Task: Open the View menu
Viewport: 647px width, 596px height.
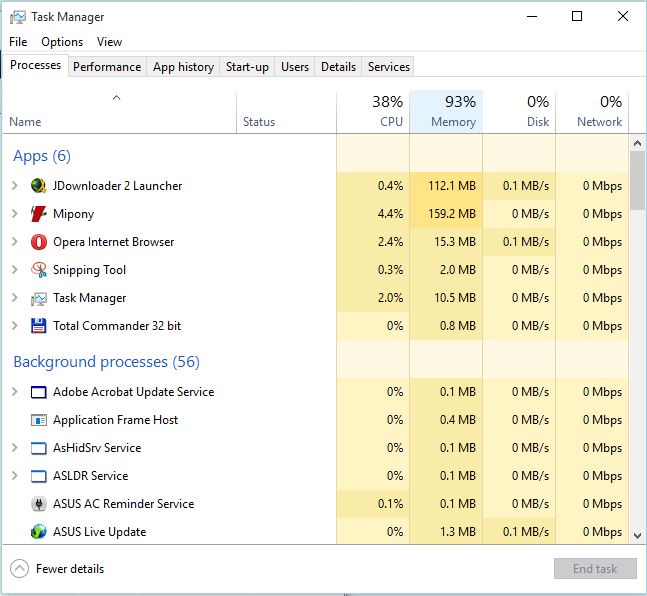Action: (x=109, y=42)
